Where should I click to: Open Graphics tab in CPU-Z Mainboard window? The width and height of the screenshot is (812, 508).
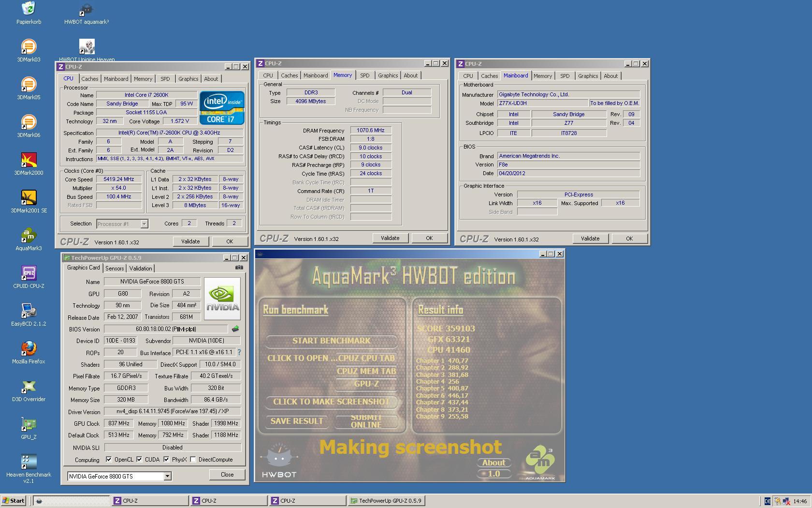[x=588, y=76]
